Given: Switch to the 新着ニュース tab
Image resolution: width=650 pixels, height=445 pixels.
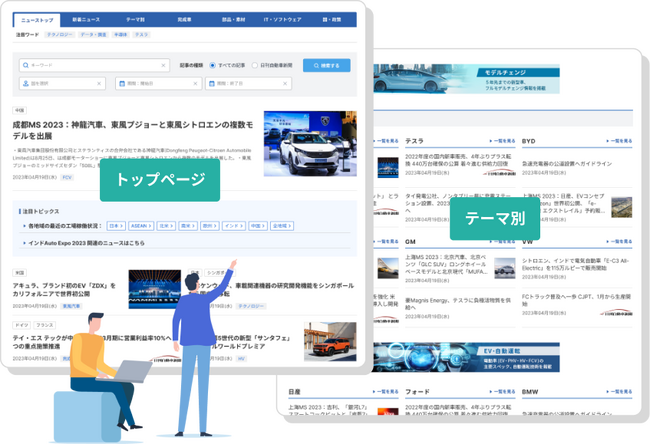Looking at the screenshot, I should click(x=88, y=19).
